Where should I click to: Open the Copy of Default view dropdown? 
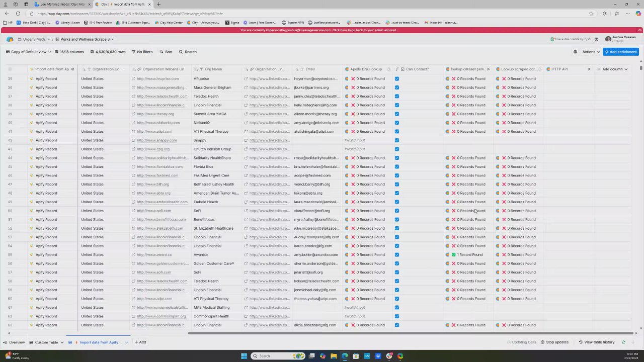(x=28, y=52)
